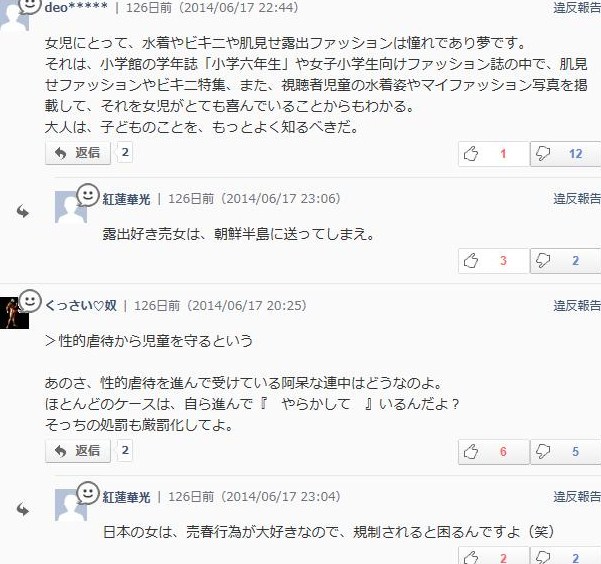Dislike the 23:04 reply by 紅蓮華光

pyautogui.click(x=565, y=556)
